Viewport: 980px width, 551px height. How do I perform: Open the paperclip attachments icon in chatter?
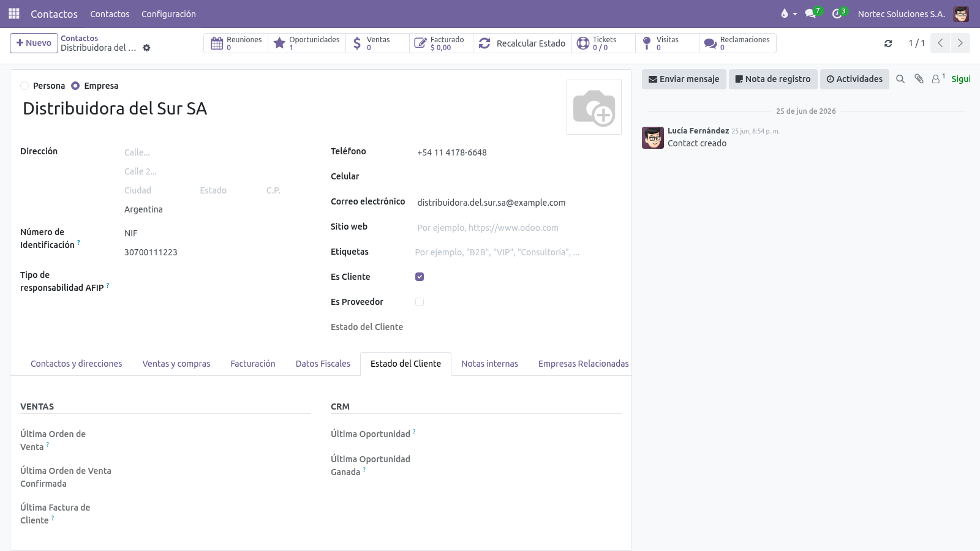point(919,79)
